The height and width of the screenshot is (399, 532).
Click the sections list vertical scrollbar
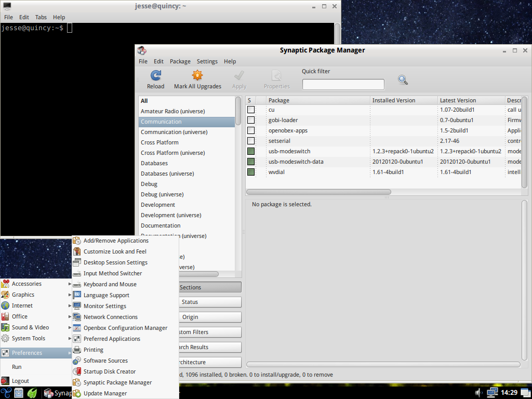click(x=238, y=111)
